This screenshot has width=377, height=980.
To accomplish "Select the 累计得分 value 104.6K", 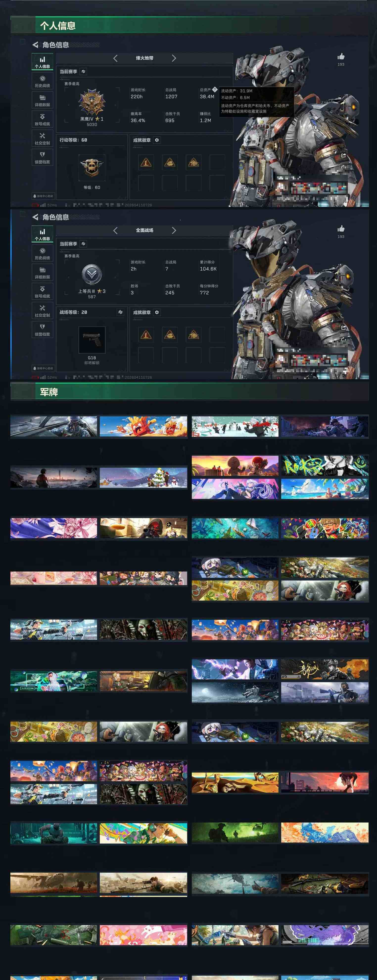I will pyautogui.click(x=208, y=269).
